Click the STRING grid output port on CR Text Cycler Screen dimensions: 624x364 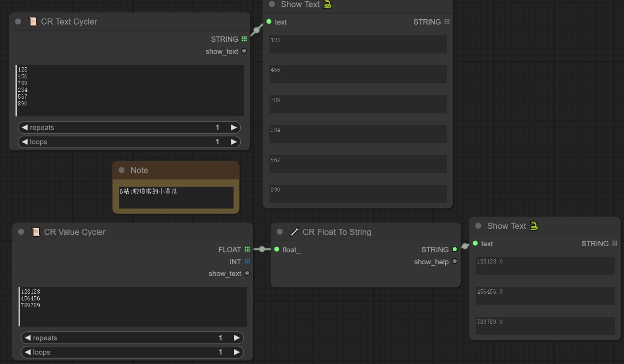[x=244, y=39]
